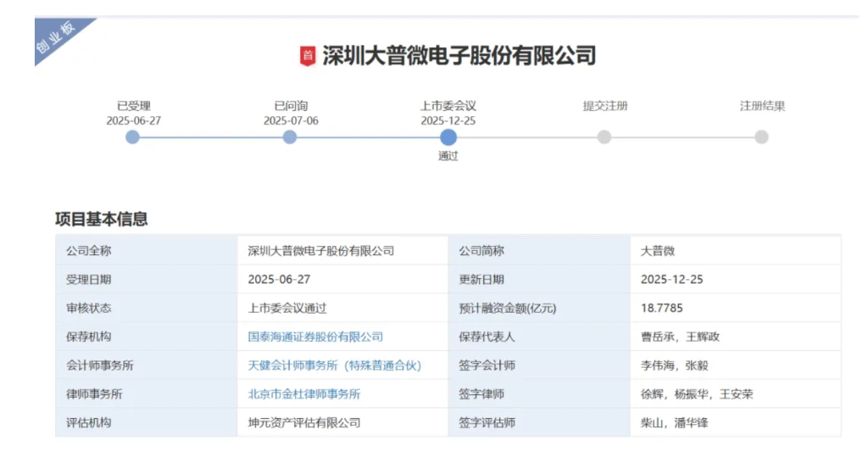
Task: Click the red 首 badge icon beside company title
Action: tap(308, 56)
